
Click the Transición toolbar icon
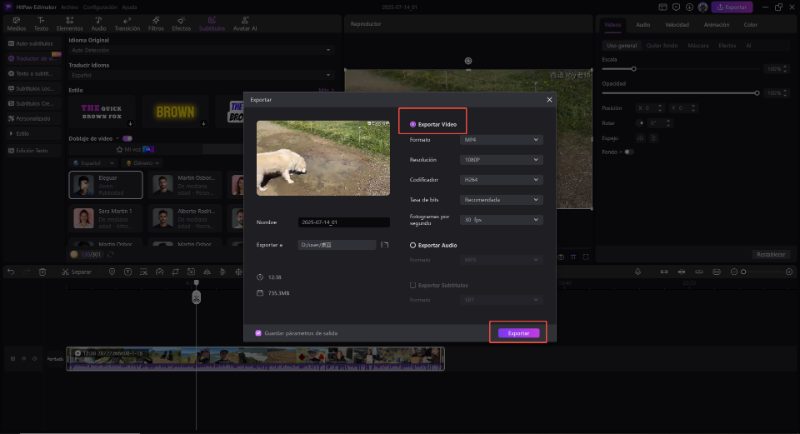[x=127, y=23]
